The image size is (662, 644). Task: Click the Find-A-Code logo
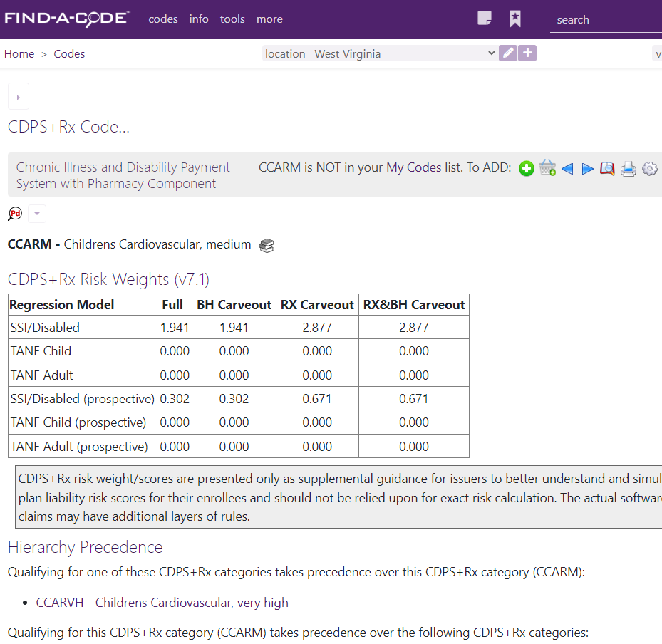[x=67, y=19]
